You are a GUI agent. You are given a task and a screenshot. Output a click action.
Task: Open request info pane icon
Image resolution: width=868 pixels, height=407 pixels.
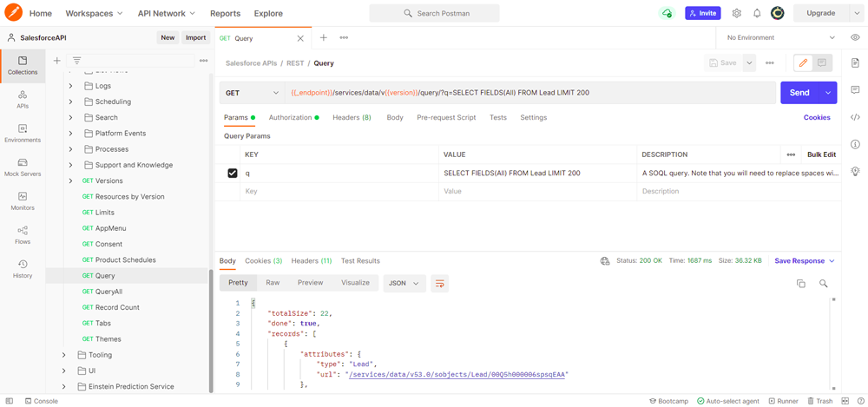tap(855, 144)
